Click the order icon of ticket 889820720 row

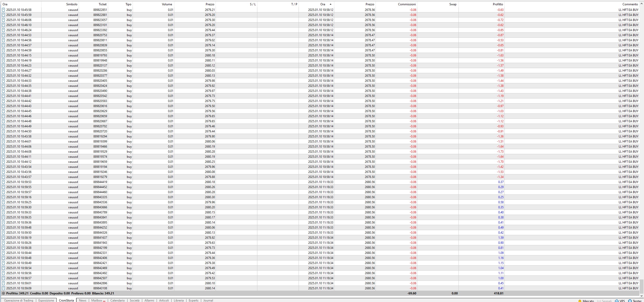pyautogui.click(x=4, y=131)
